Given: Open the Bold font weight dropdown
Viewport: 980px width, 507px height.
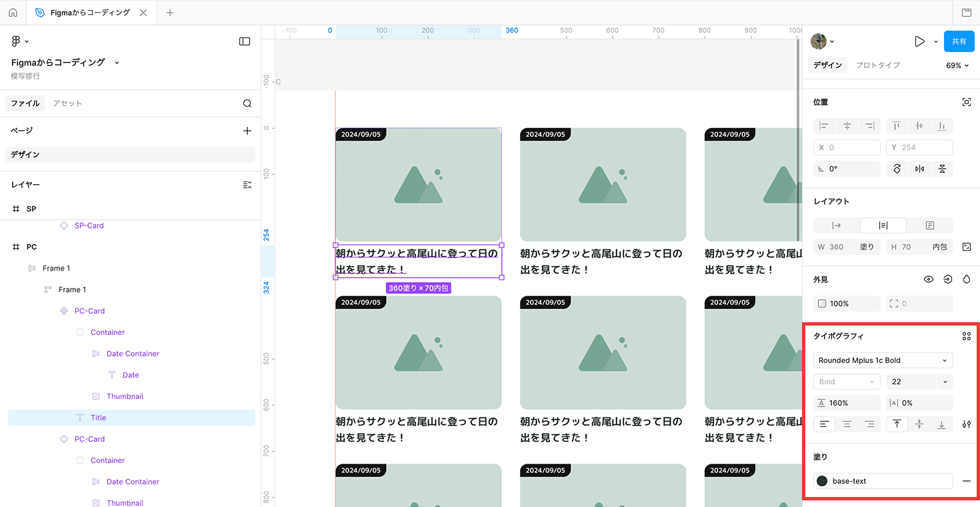Looking at the screenshot, I should point(847,382).
